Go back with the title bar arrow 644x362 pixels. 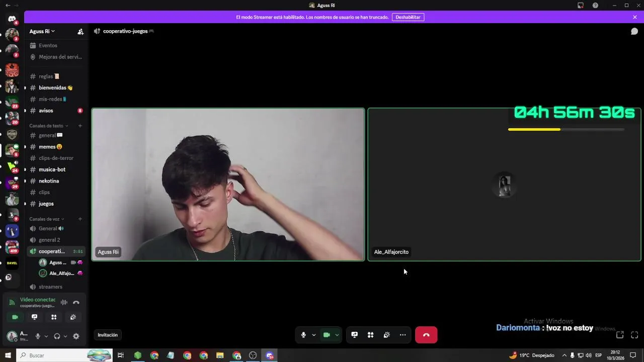pos(8,5)
